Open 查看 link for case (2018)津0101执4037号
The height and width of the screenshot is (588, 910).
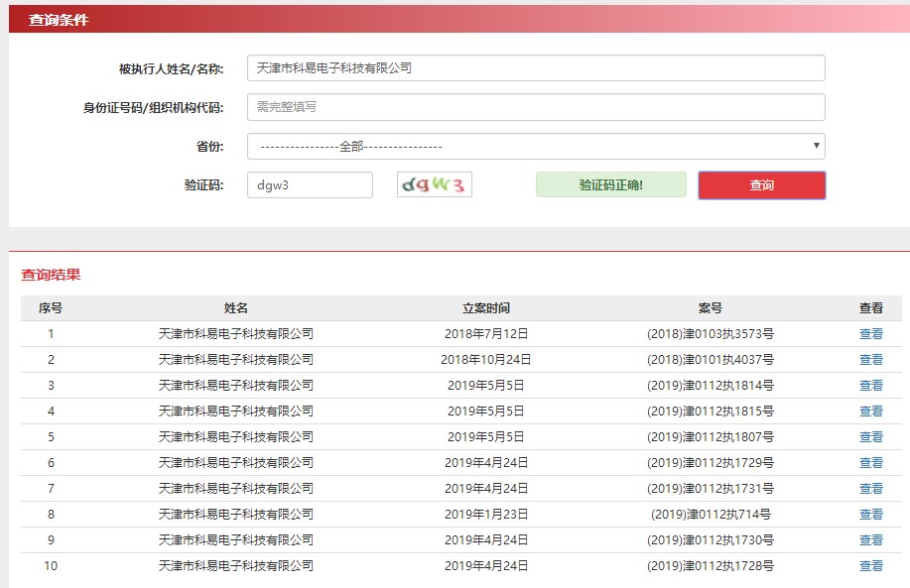click(x=870, y=359)
